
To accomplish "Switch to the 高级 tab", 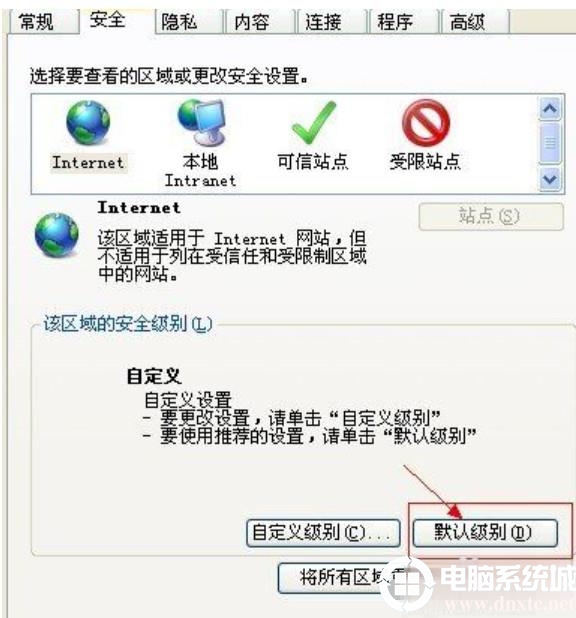I will pos(467,22).
